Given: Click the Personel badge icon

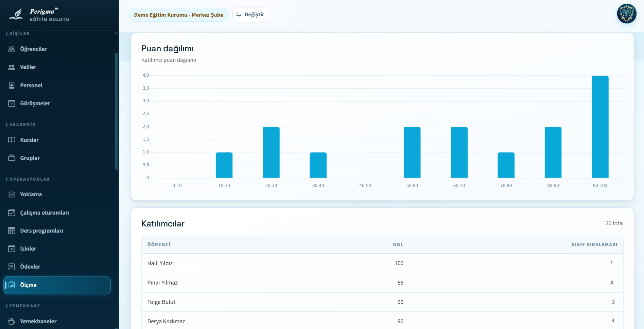Looking at the screenshot, I should 12,85.
